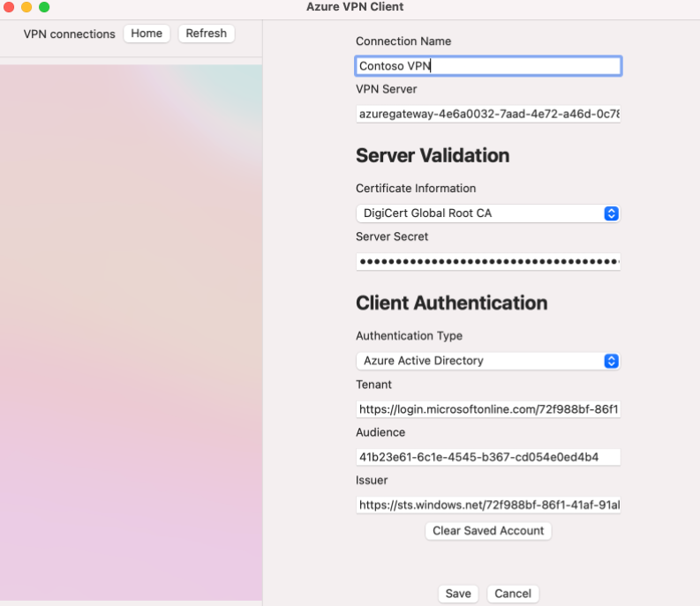Image resolution: width=700 pixels, height=606 pixels.
Task: Cancel editing the connection
Action: (x=513, y=594)
